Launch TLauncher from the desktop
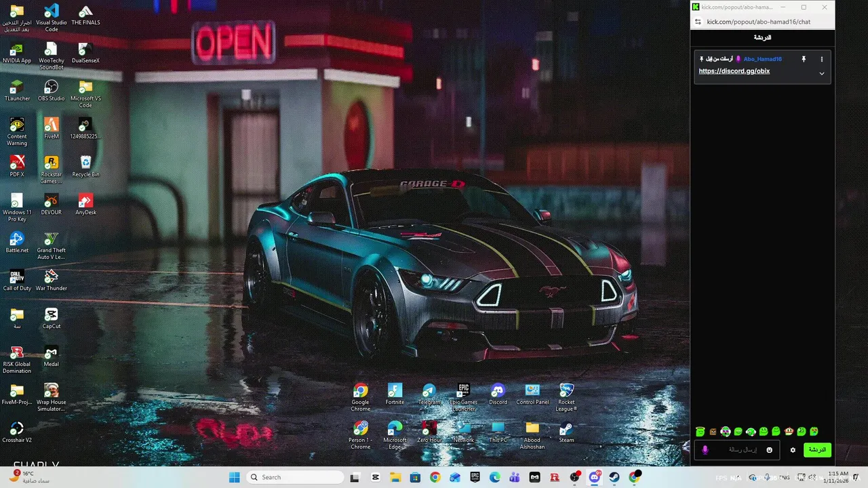The height and width of the screenshot is (488, 868). [x=17, y=91]
